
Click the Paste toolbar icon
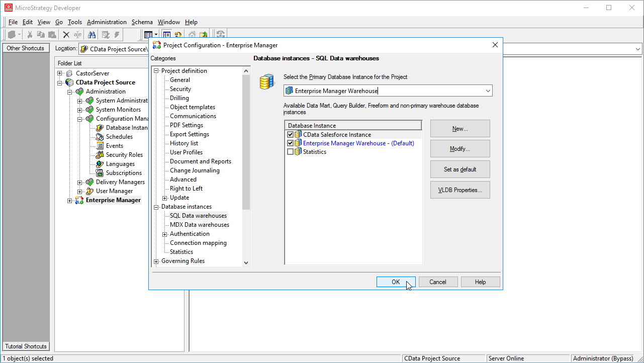click(52, 34)
